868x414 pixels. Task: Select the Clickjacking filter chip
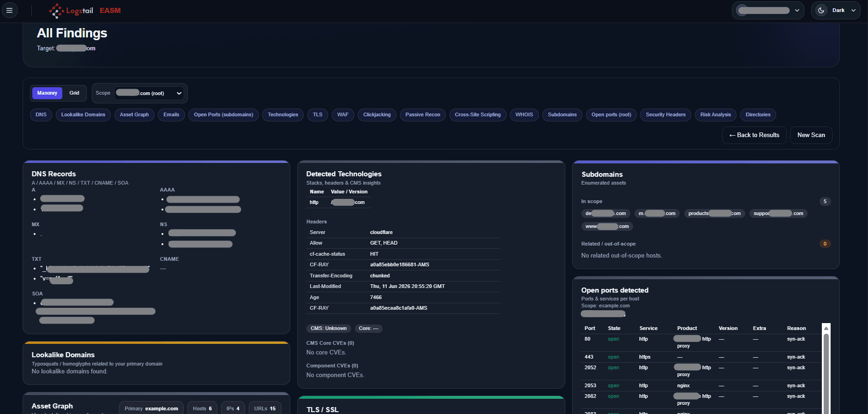pyautogui.click(x=377, y=114)
